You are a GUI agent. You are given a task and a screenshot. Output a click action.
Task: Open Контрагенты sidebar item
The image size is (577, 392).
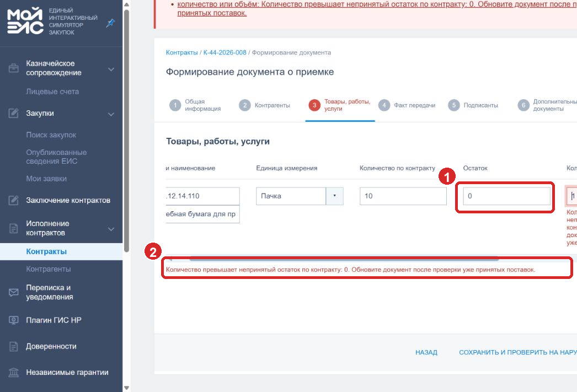click(49, 269)
